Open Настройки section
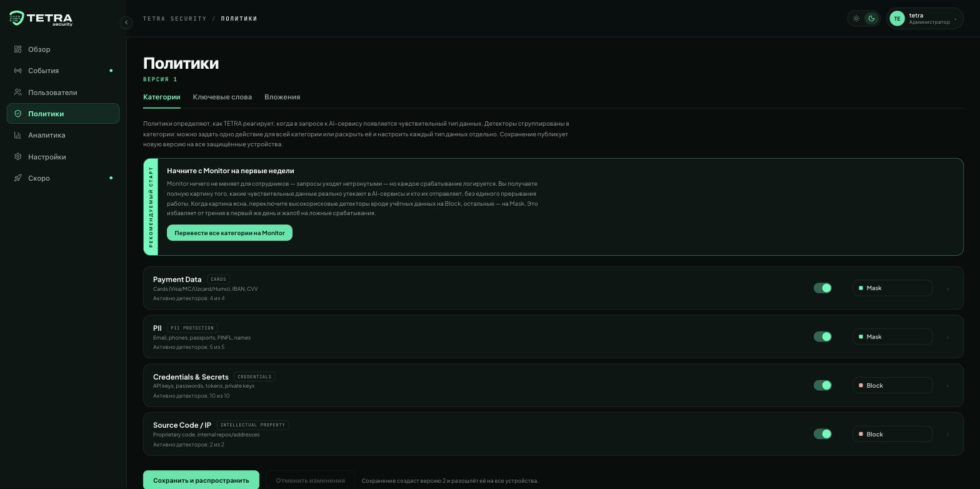 pos(63,157)
